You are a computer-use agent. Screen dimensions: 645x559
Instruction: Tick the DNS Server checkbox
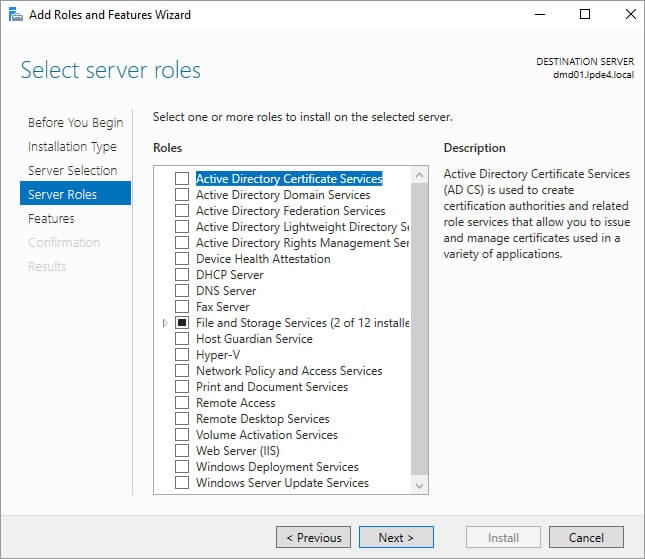pos(182,291)
